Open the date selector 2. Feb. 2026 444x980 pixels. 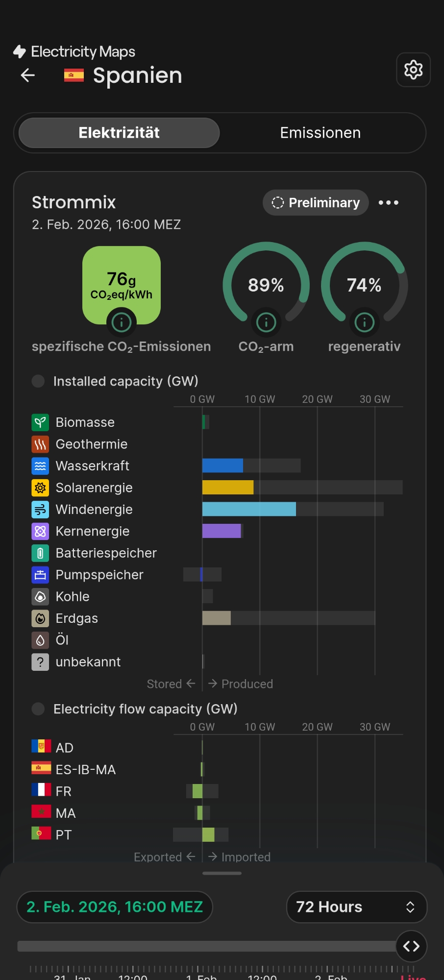[115, 907]
